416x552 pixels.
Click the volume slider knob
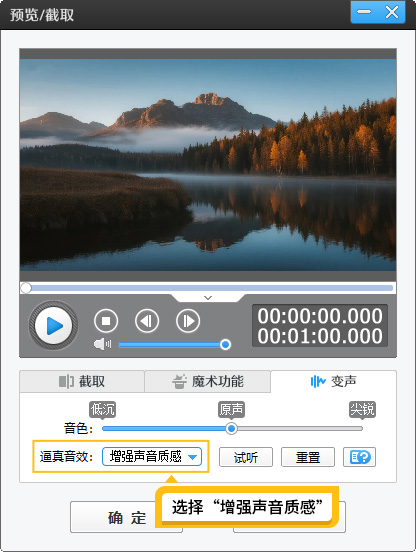pos(225,344)
